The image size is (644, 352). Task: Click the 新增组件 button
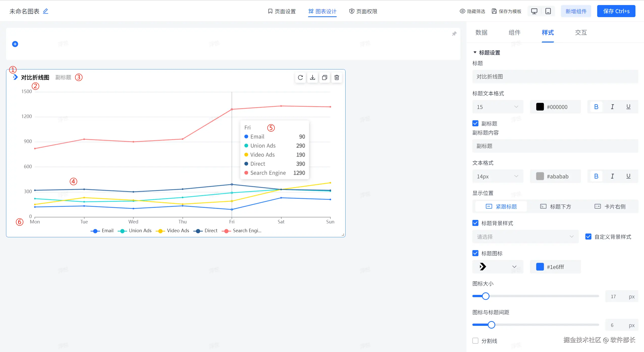pos(576,11)
